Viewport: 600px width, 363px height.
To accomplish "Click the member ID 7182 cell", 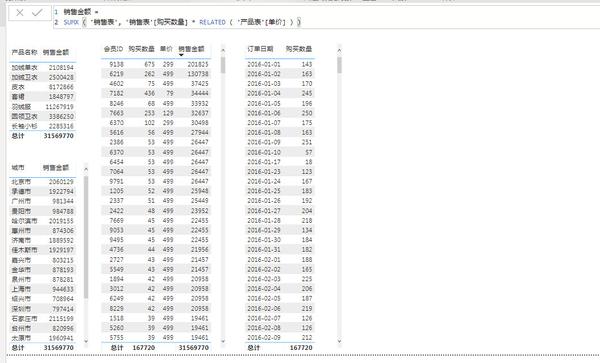I will click(116, 93).
